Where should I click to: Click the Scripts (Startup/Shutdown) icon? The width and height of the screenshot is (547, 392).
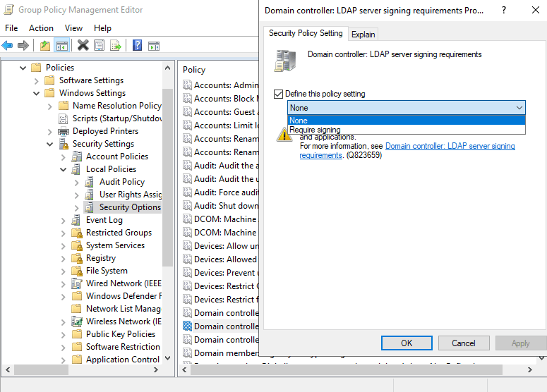(x=63, y=119)
